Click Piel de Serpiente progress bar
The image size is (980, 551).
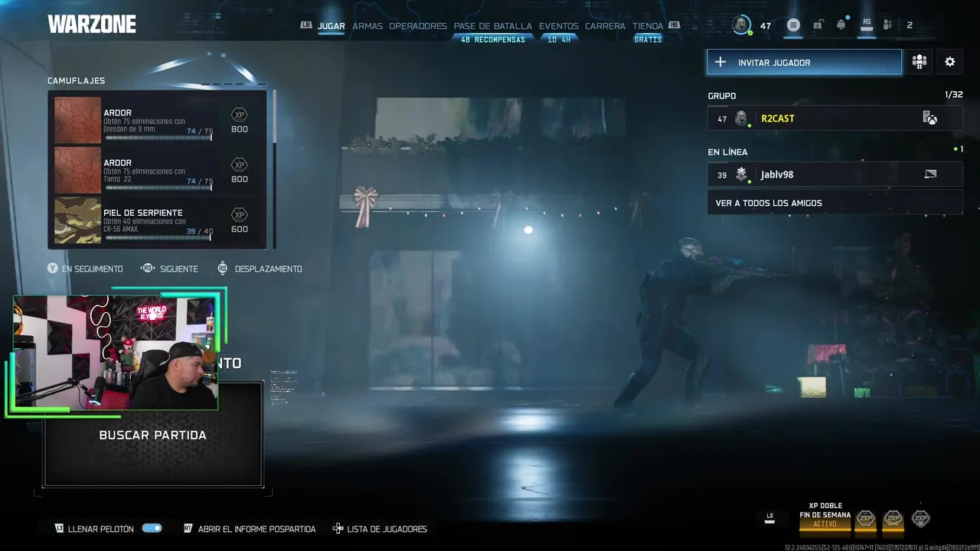pyautogui.click(x=158, y=237)
